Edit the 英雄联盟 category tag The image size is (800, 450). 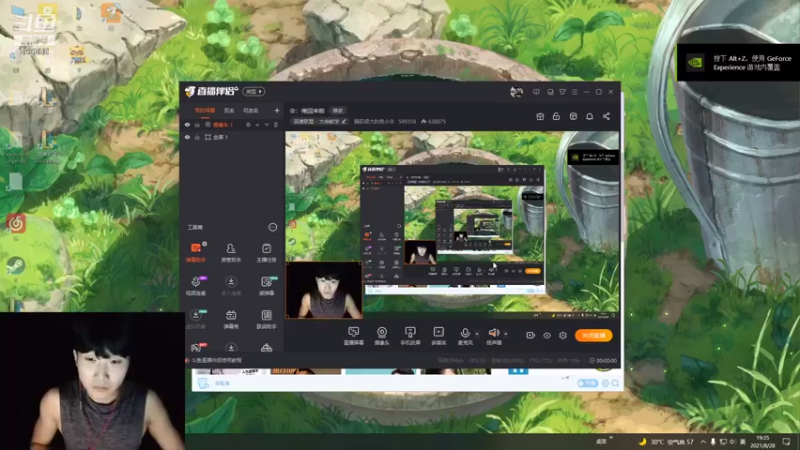click(319, 121)
